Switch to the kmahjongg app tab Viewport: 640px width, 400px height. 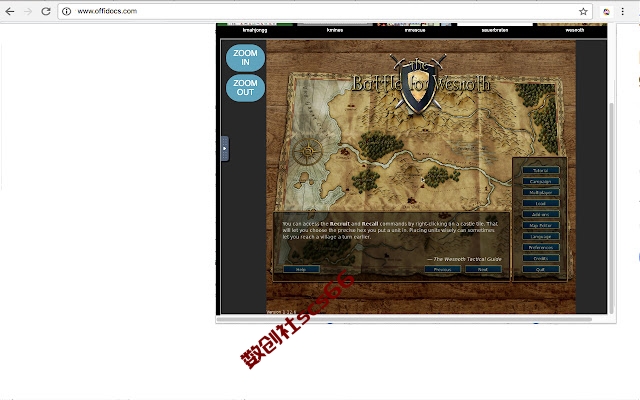coord(255,30)
